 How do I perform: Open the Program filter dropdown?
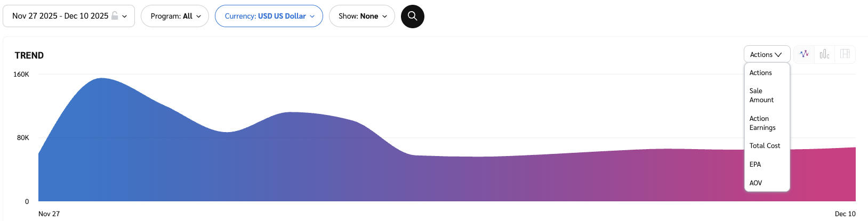(175, 16)
